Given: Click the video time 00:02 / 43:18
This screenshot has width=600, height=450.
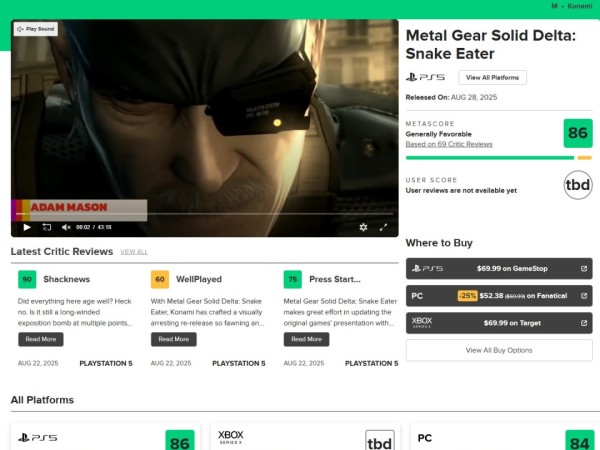Looking at the screenshot, I should click(x=94, y=227).
